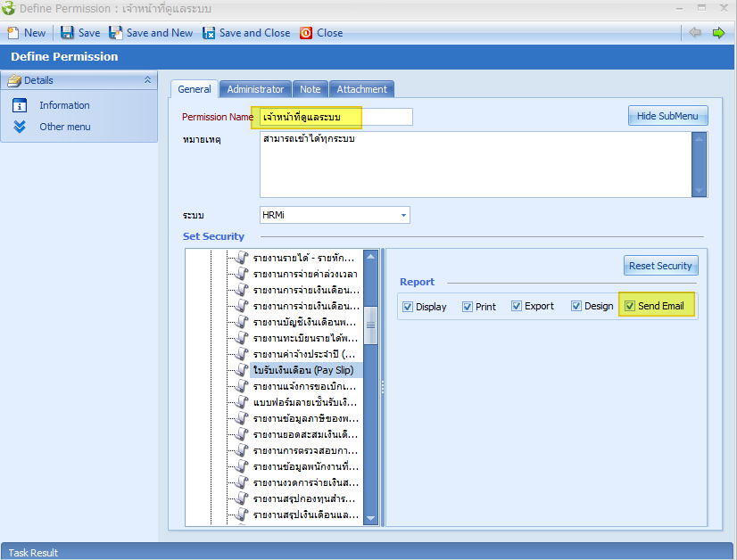This screenshot has height=560, width=737.
Task: Disable the Export permission checkbox
Action: click(x=517, y=307)
